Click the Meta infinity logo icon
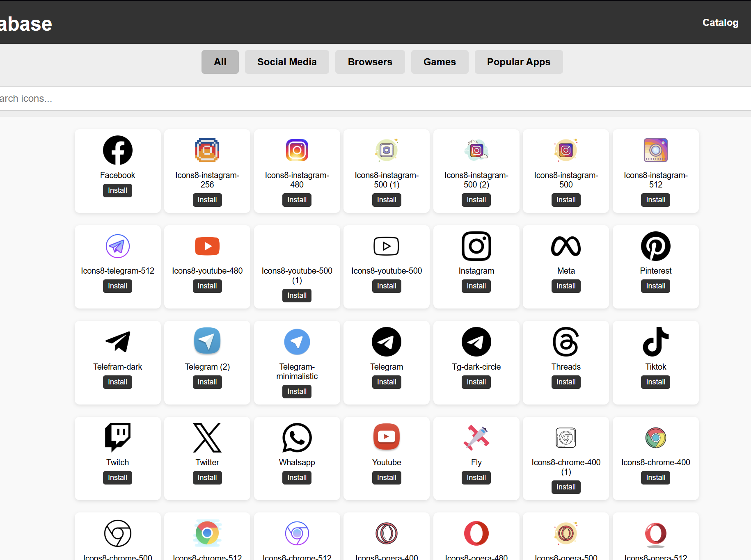The height and width of the screenshot is (560, 751). [x=566, y=246]
